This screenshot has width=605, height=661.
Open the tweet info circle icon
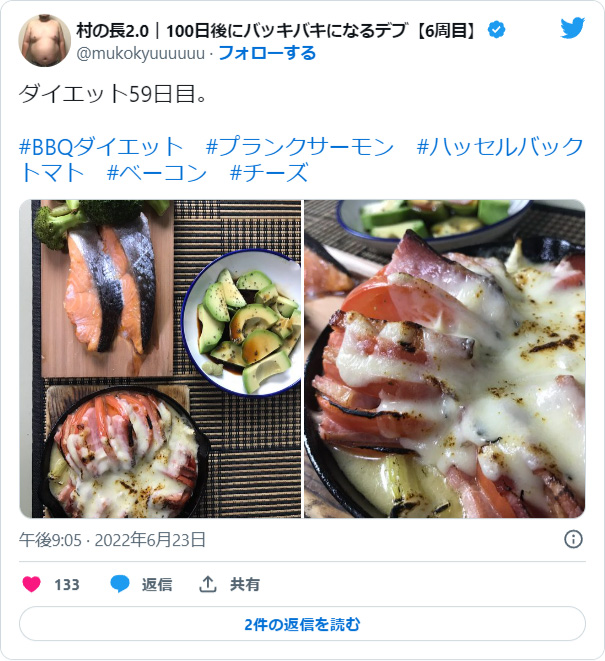pos(573,539)
